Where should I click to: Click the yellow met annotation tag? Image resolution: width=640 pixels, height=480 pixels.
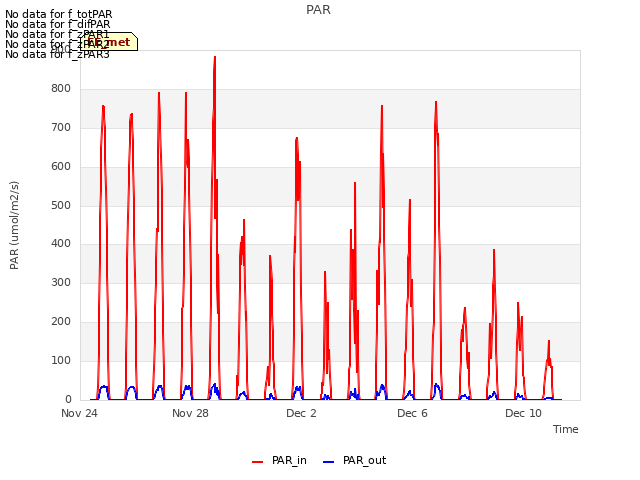(109, 42)
